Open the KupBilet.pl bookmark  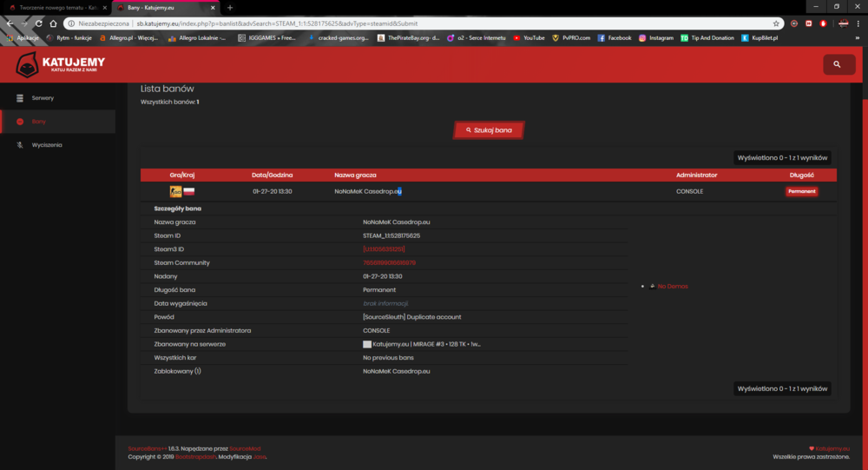pos(759,38)
